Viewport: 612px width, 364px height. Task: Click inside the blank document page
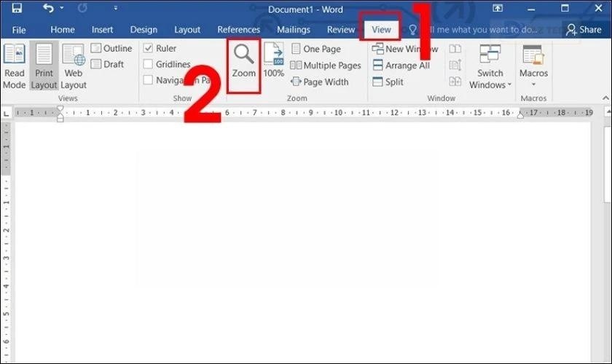[x=302, y=242]
